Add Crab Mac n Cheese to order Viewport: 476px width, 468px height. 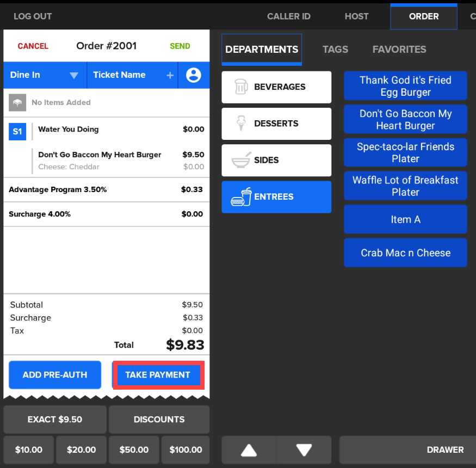click(x=405, y=253)
